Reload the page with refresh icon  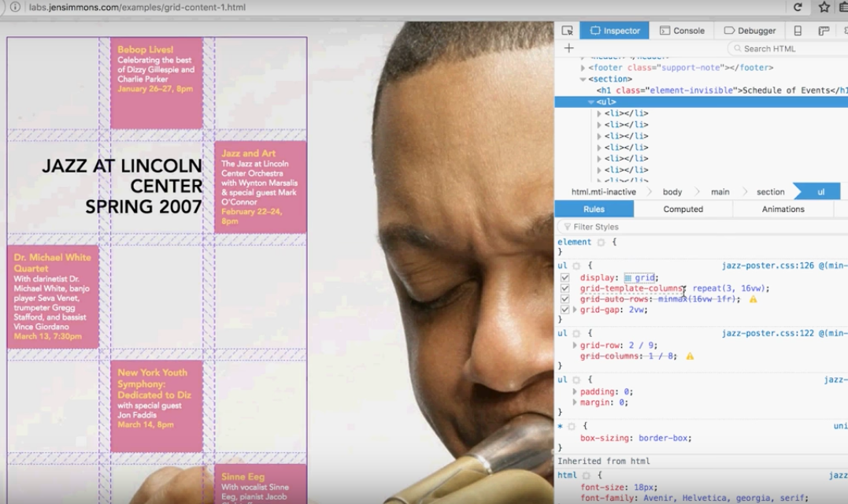pos(798,7)
